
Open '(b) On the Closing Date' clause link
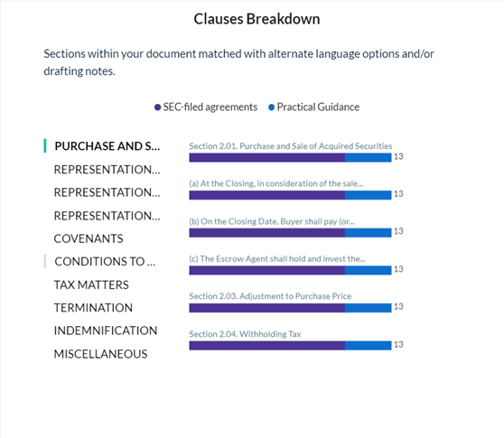point(272,221)
